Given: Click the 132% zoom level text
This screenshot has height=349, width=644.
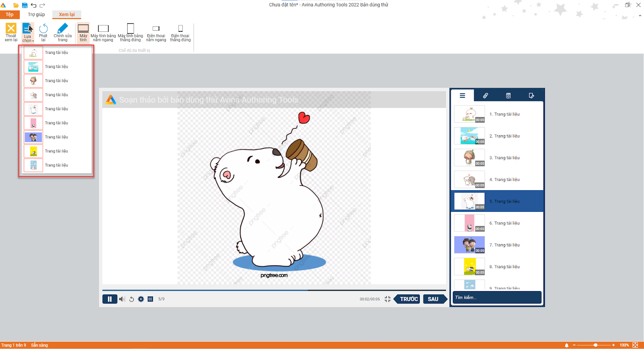Looking at the screenshot, I should coord(624,345).
